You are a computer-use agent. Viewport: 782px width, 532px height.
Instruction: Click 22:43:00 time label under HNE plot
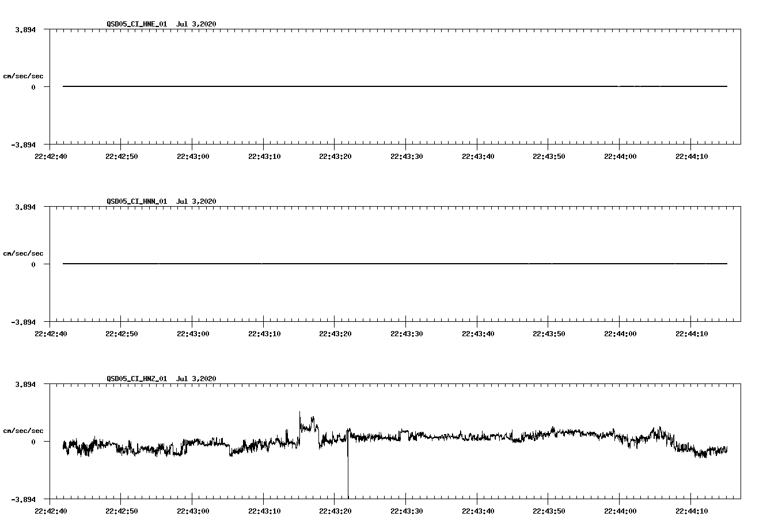point(193,156)
